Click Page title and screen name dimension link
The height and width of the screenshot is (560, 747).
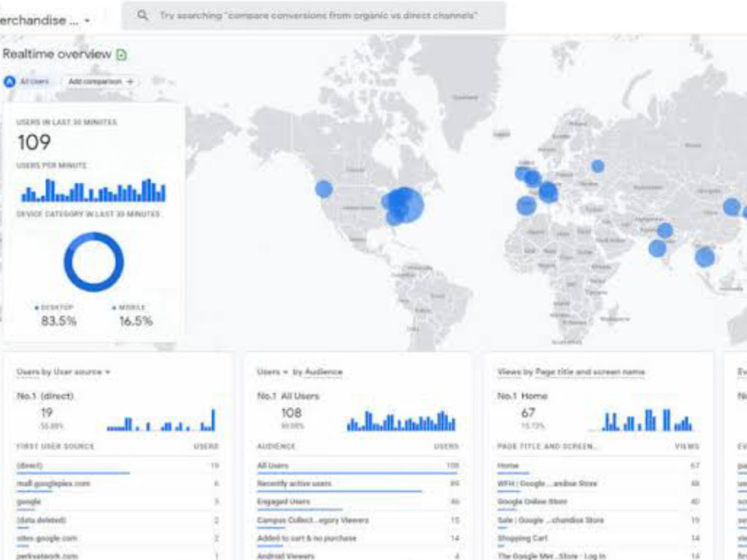590,372
